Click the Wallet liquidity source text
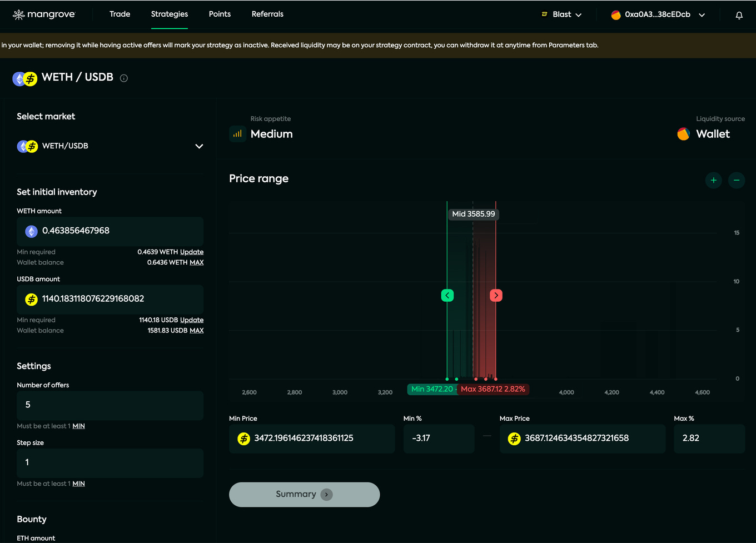This screenshot has width=756, height=543. tap(713, 134)
